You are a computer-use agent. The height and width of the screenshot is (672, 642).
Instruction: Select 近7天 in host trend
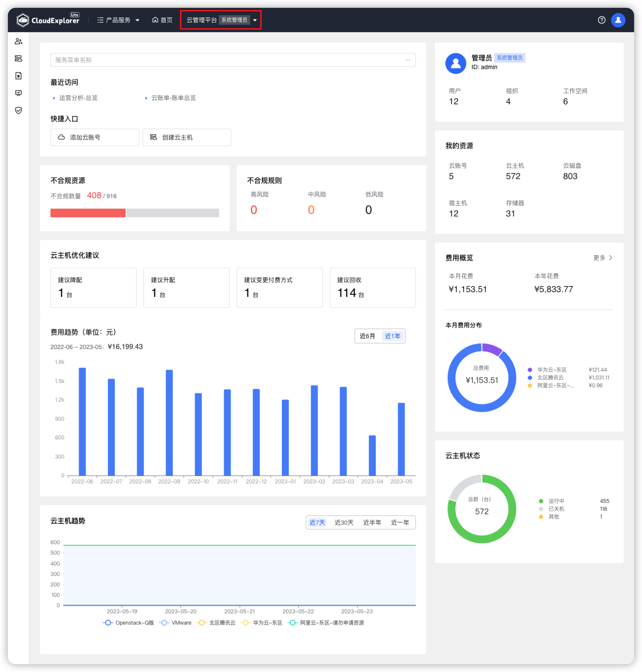pos(317,522)
